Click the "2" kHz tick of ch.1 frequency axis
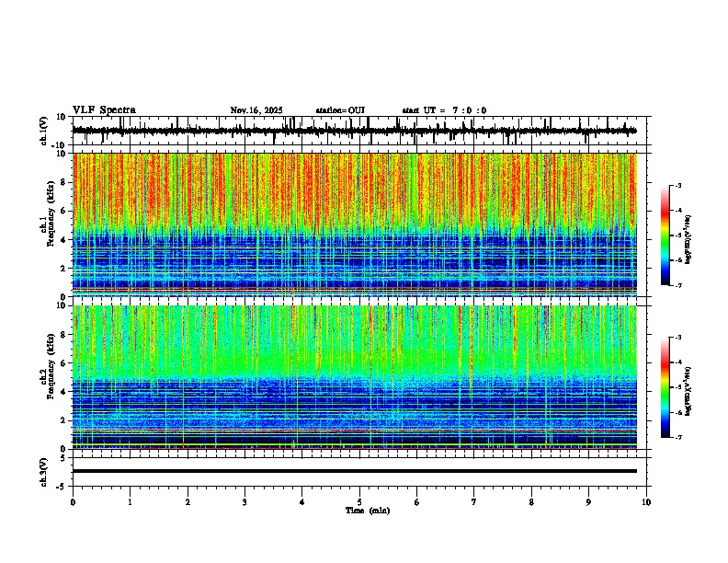Viewport: 728px width, 563px height. click(x=63, y=268)
